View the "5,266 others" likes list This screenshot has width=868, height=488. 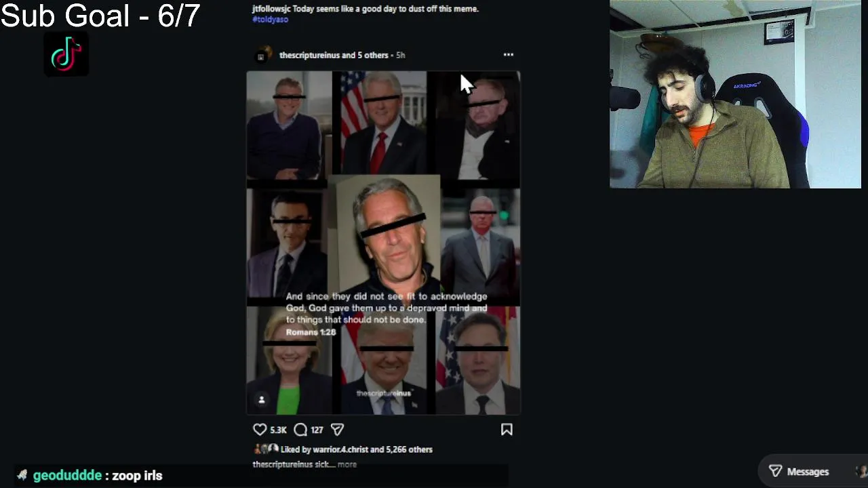click(x=410, y=449)
